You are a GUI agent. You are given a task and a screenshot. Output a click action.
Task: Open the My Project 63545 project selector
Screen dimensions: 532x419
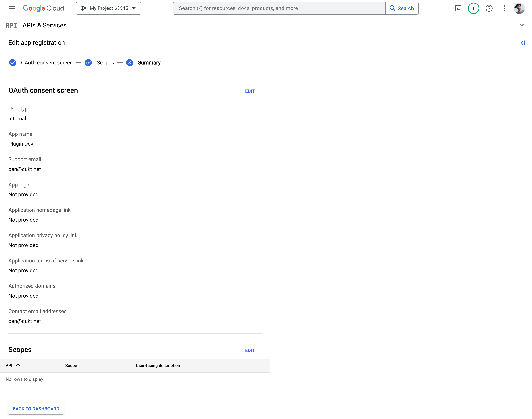108,8
